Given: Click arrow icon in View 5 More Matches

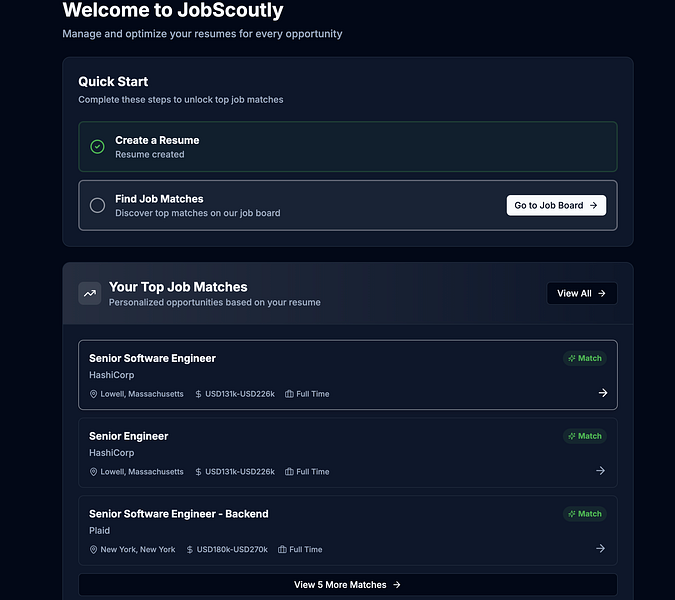Looking at the screenshot, I should pos(397,585).
